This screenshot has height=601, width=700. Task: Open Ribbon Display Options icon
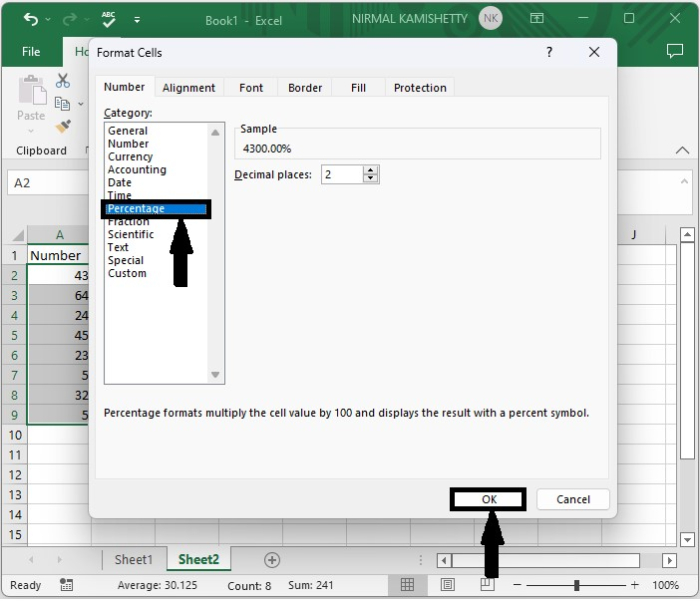coord(537,18)
